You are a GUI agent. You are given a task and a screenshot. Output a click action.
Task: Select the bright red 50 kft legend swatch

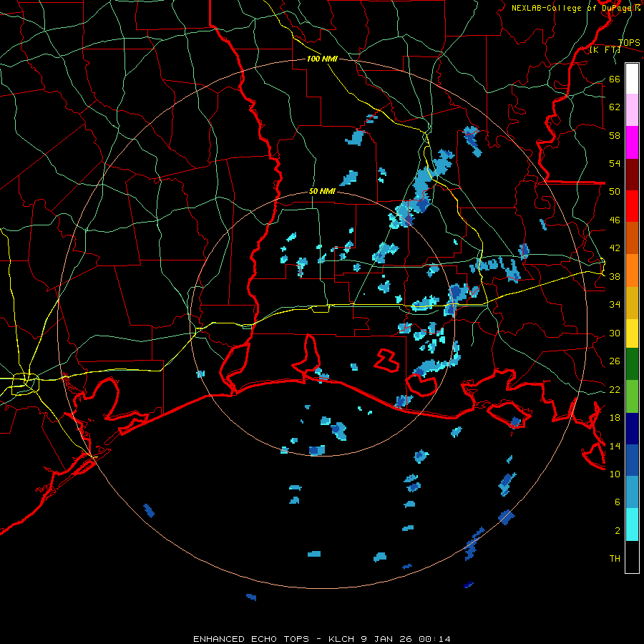[632, 206]
